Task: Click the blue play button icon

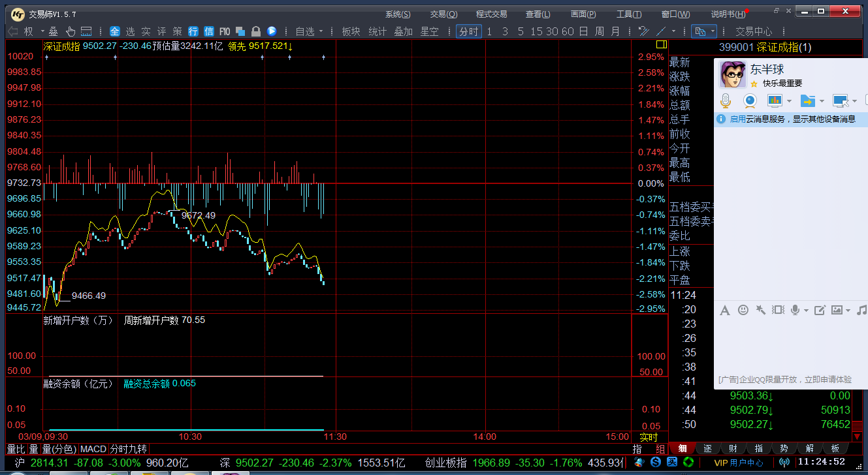Action: click(272, 31)
